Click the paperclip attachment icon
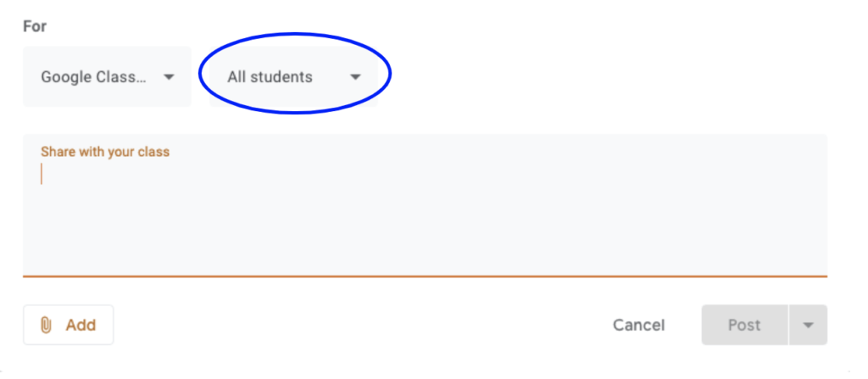This screenshot has height=379, width=868. pyautogui.click(x=47, y=325)
